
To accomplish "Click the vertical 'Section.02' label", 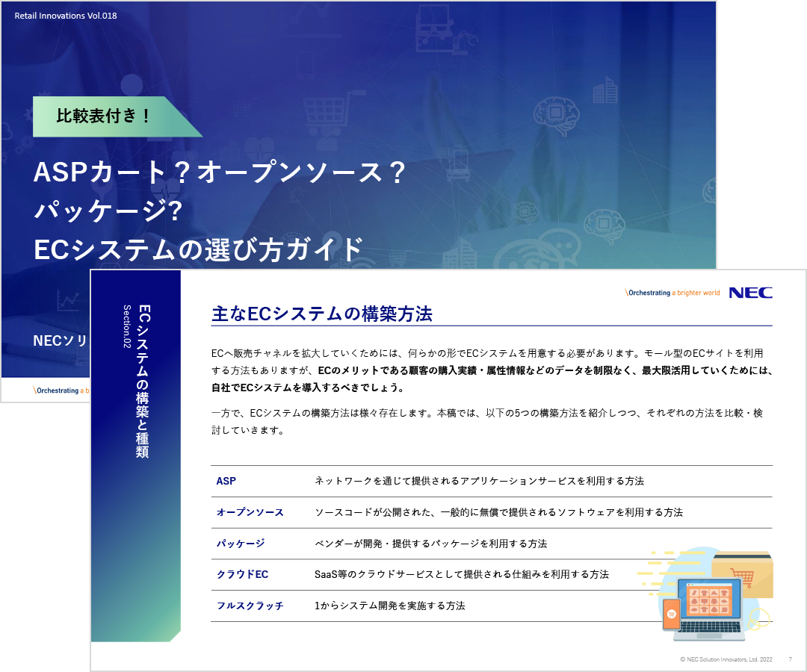I will (x=126, y=326).
